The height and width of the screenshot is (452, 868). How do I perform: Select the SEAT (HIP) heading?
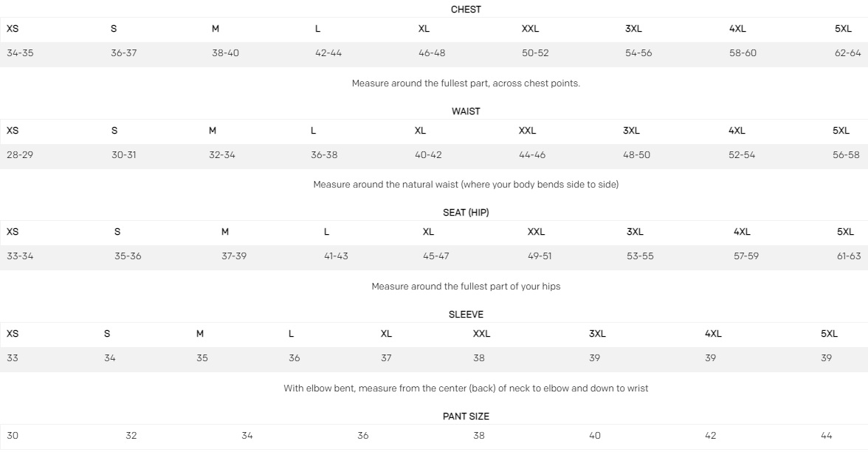[x=466, y=213]
